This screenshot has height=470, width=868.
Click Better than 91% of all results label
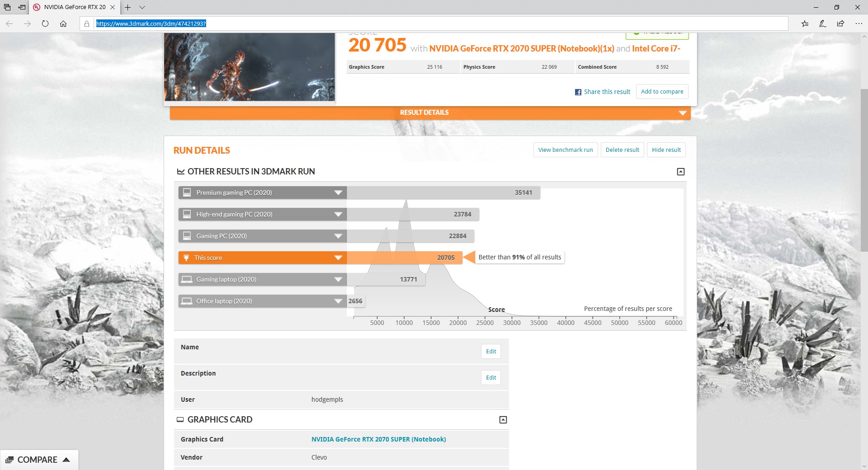(519, 257)
